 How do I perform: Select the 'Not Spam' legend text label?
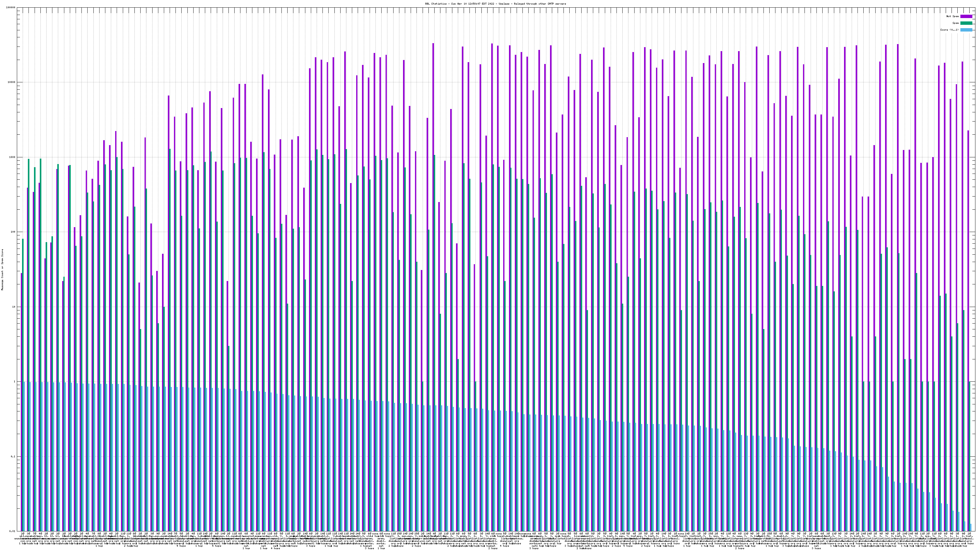pyautogui.click(x=953, y=16)
